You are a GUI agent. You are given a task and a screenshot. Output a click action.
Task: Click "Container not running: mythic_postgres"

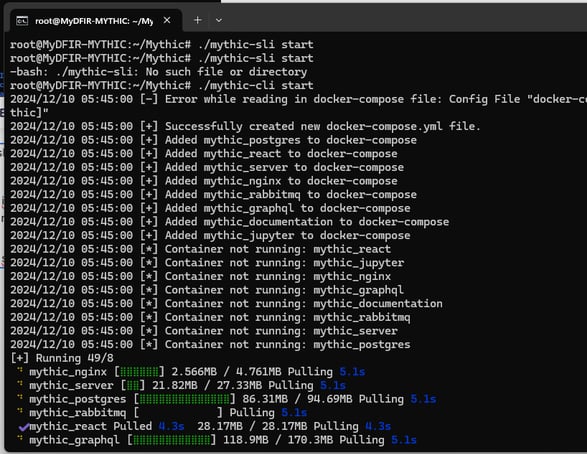288,345
